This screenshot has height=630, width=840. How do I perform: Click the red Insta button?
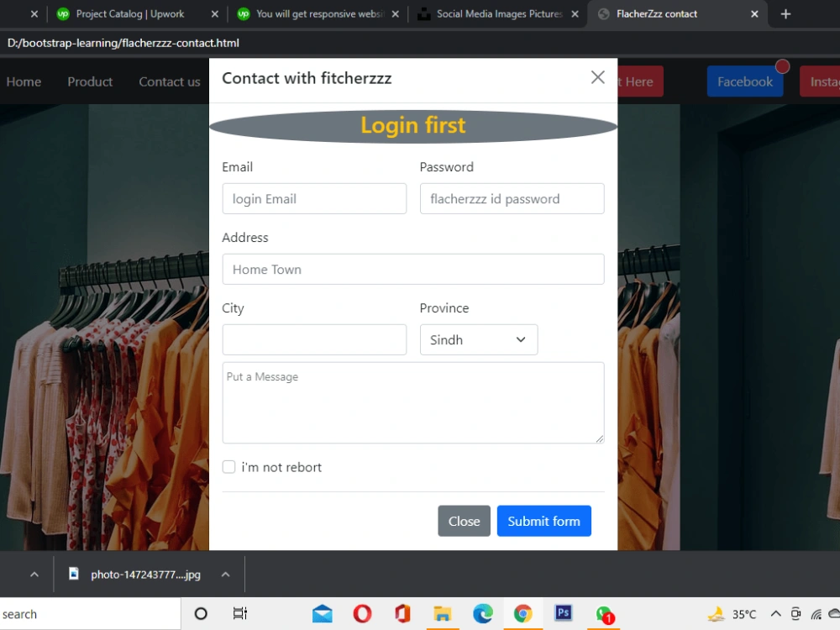click(x=820, y=81)
